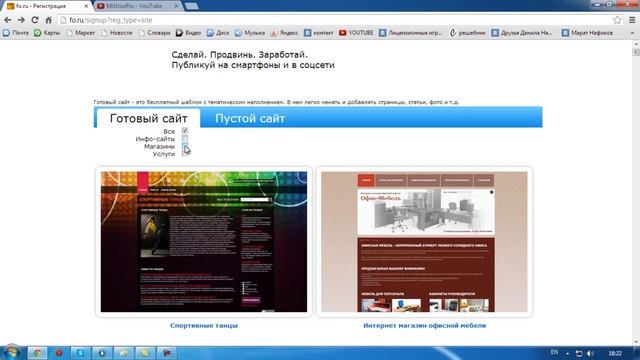This screenshot has width=640, height=360.
Task: Open the Друзья Данила bookmark
Action: pos(522,33)
